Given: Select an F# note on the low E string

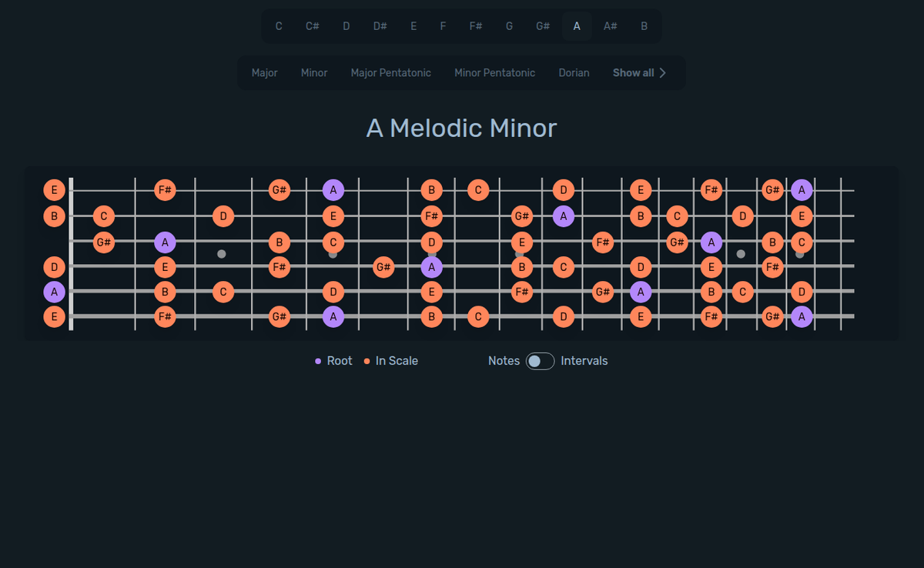Looking at the screenshot, I should coord(166,316).
